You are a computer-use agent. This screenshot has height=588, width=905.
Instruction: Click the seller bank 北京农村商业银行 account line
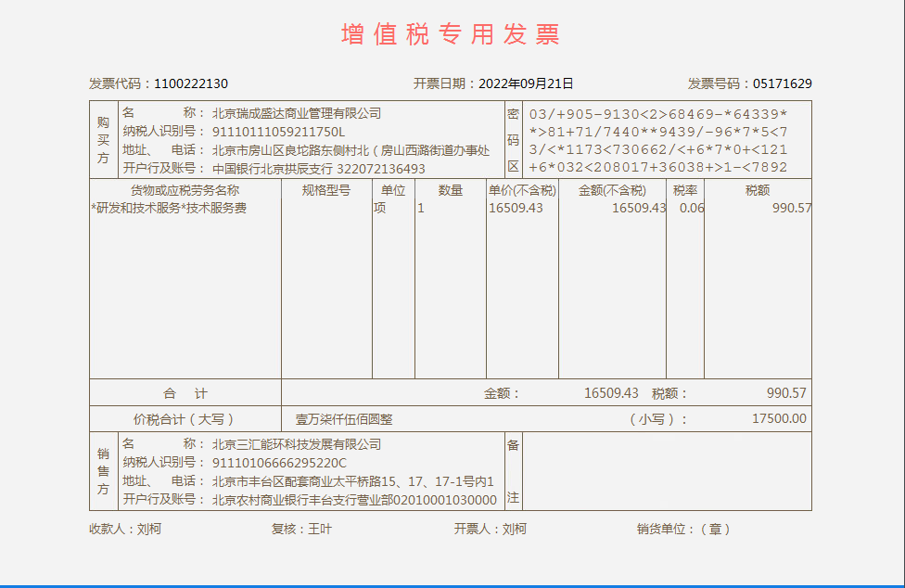pyautogui.click(x=354, y=500)
